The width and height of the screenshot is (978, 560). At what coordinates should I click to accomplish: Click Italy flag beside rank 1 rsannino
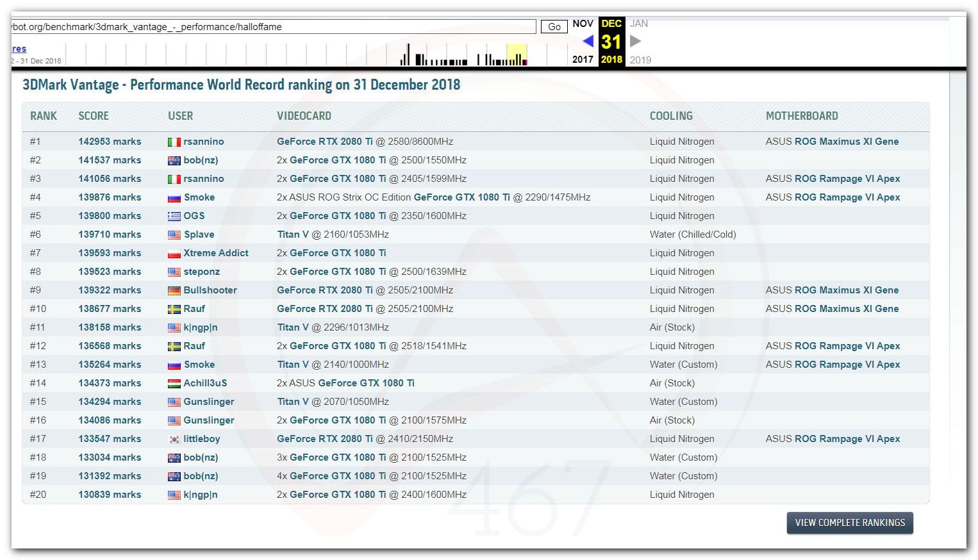174,142
